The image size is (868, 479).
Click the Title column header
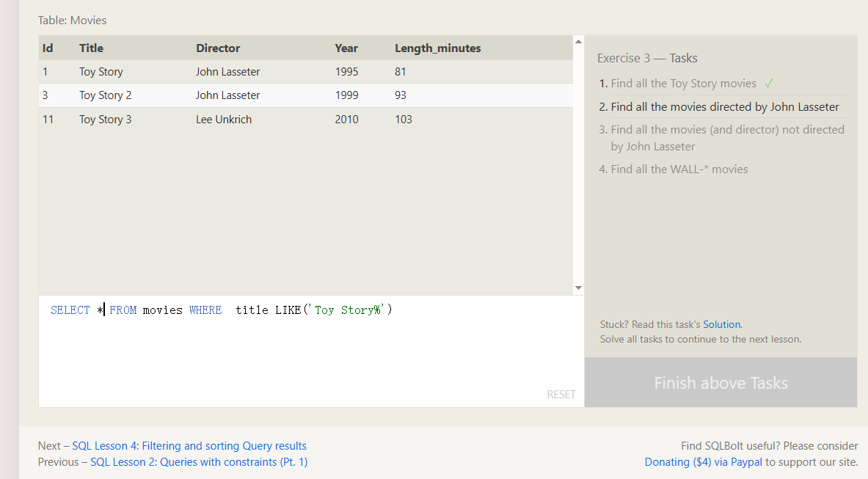92,48
